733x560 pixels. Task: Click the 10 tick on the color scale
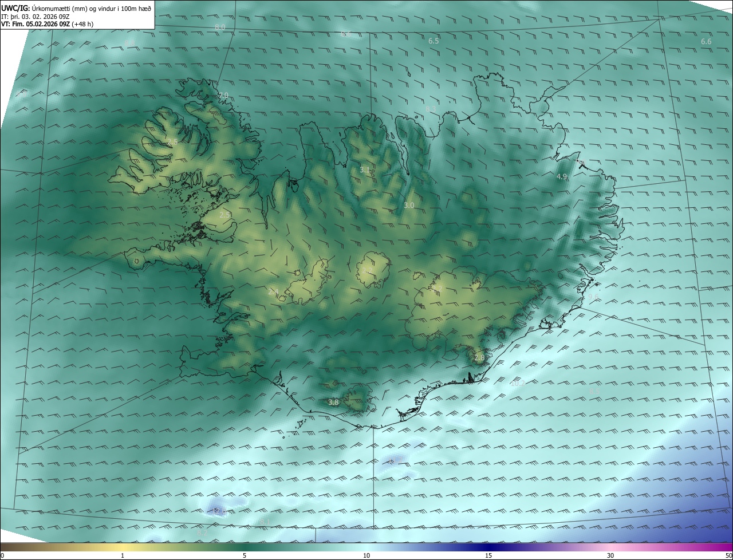point(366,555)
